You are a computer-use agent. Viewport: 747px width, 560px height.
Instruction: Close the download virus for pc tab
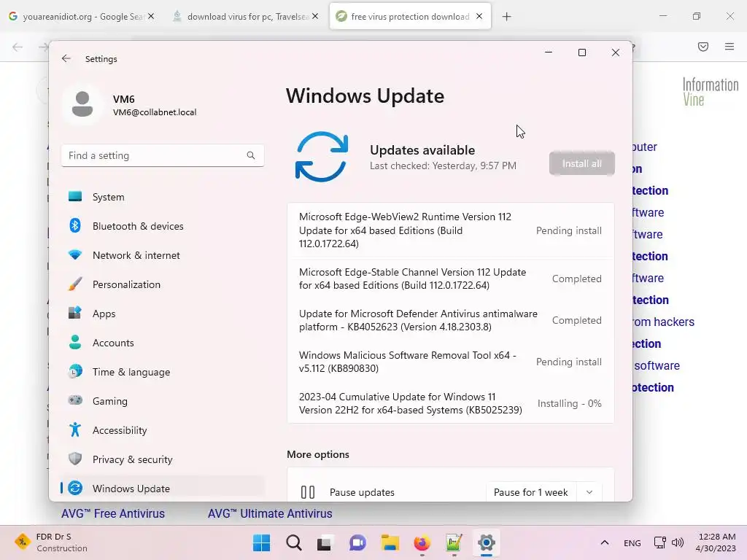point(315,16)
